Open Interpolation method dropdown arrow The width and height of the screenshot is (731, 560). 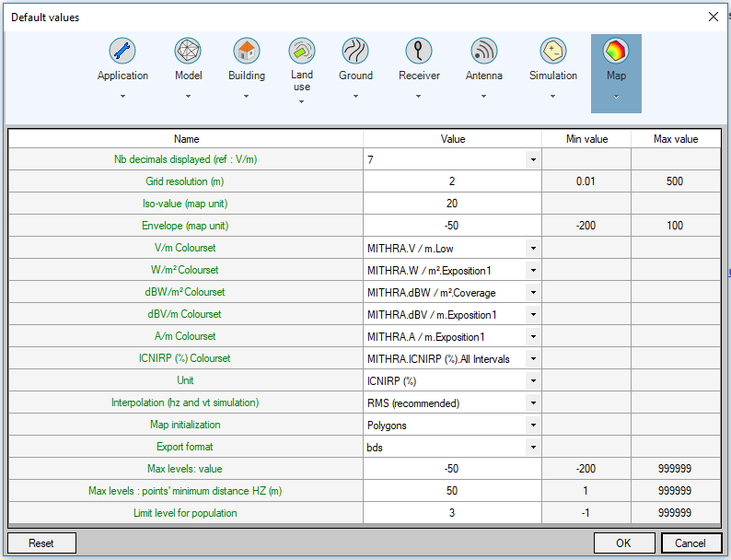[533, 402]
